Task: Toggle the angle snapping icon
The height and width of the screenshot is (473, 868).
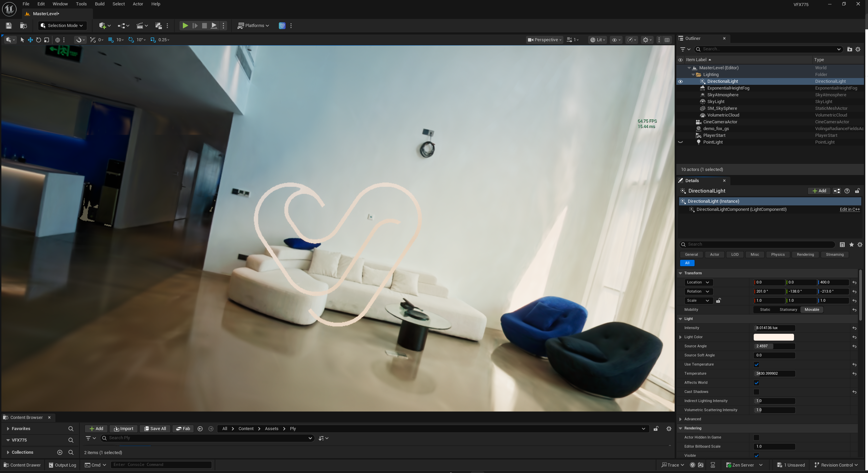Action: (x=131, y=40)
